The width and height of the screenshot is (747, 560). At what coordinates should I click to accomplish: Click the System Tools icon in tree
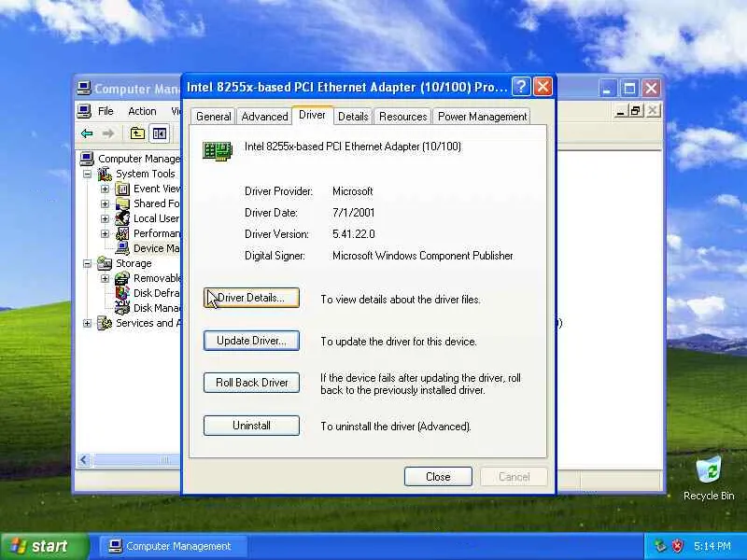click(x=105, y=174)
